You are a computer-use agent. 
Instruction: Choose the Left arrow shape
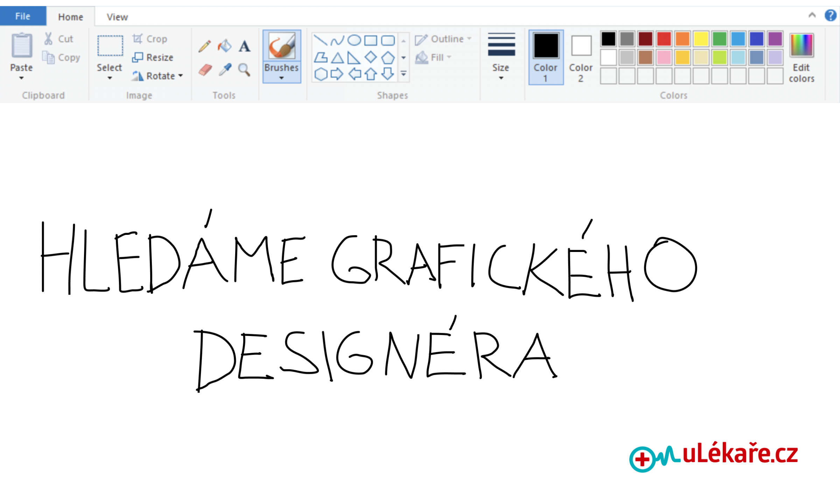coord(355,74)
